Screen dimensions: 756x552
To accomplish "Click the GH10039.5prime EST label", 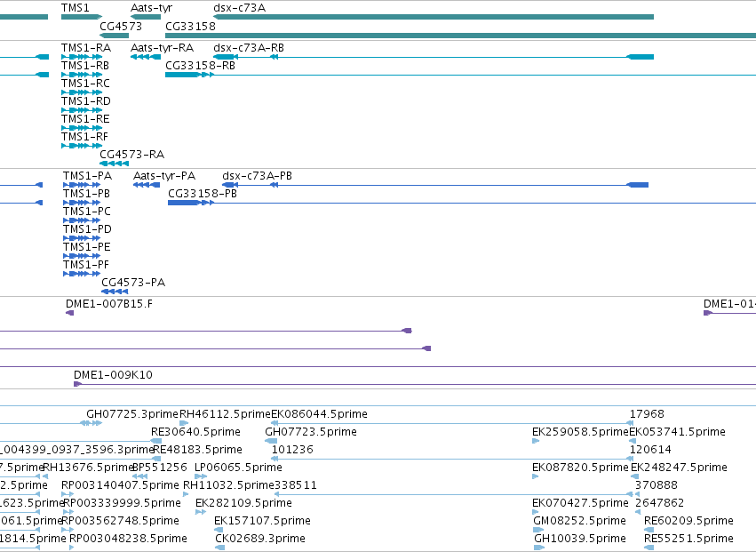I will 580,539.
